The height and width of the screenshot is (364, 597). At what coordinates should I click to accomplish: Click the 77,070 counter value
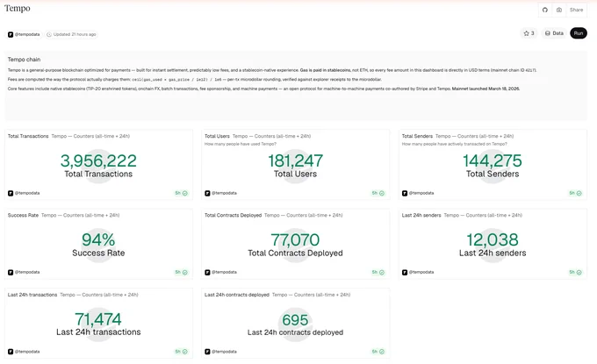[x=296, y=240]
